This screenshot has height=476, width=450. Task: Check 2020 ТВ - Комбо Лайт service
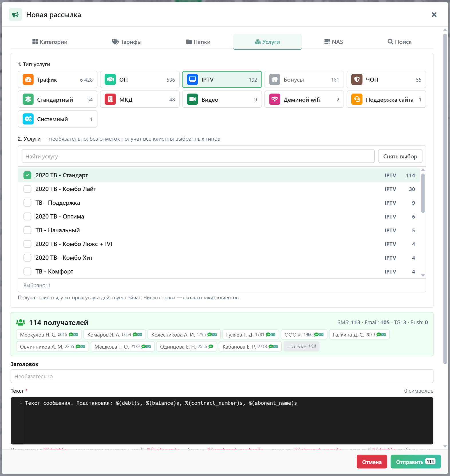click(x=27, y=189)
